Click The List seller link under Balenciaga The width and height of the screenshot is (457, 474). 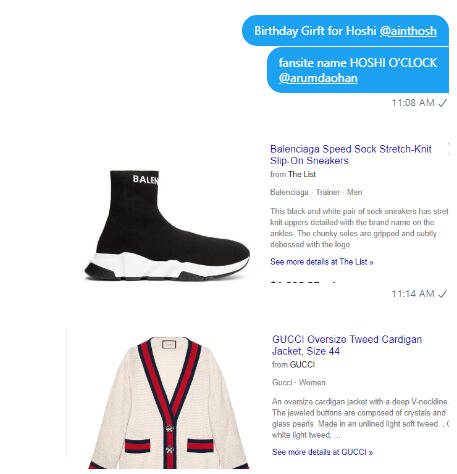click(302, 174)
